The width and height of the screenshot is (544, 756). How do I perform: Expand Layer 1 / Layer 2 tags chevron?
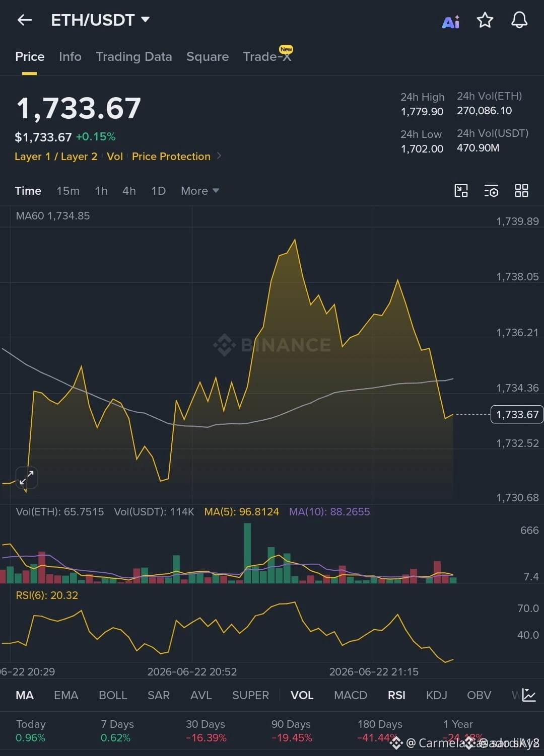219,156
